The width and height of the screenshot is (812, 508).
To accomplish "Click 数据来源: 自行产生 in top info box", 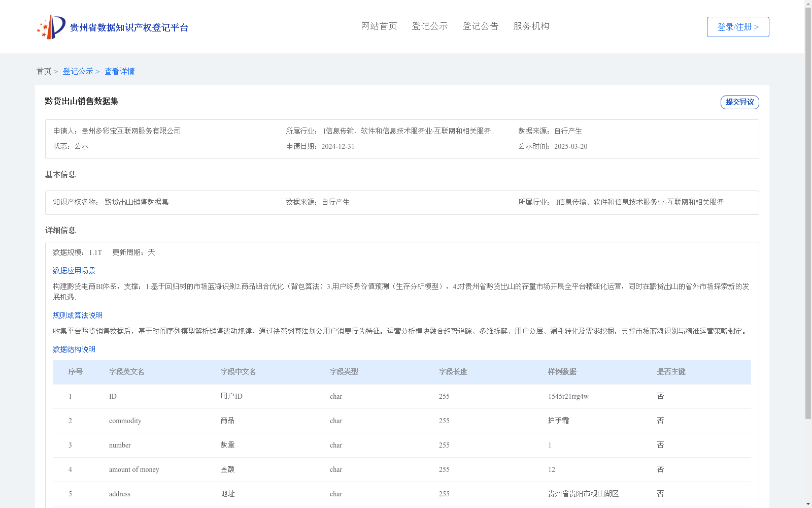I will click(550, 131).
